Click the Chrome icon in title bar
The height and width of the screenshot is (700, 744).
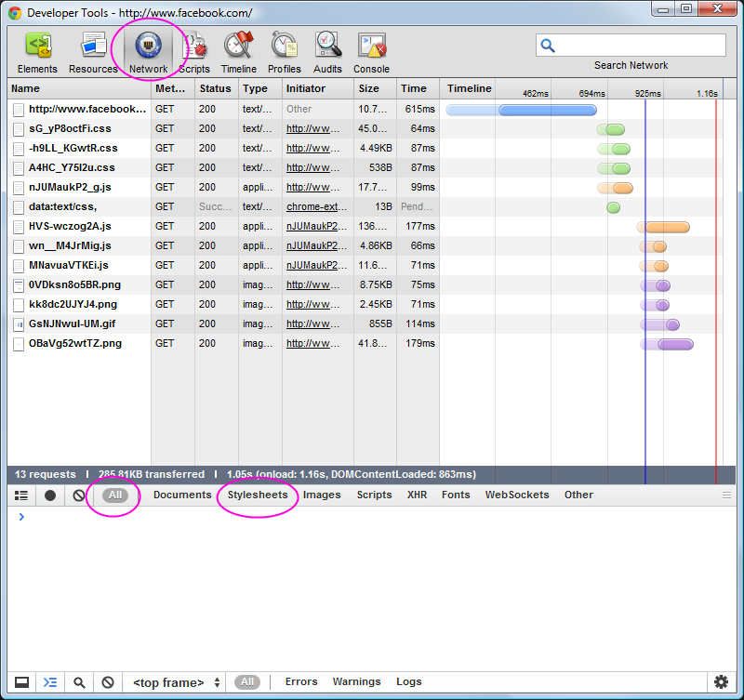coord(15,13)
